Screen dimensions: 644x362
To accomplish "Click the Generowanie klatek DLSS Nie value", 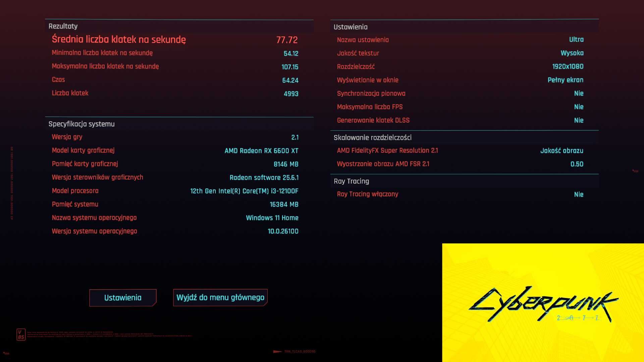I will click(x=579, y=120).
